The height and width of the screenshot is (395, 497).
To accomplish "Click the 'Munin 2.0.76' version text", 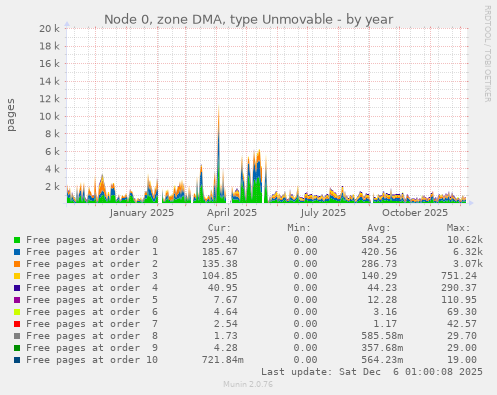I will click(248, 384).
